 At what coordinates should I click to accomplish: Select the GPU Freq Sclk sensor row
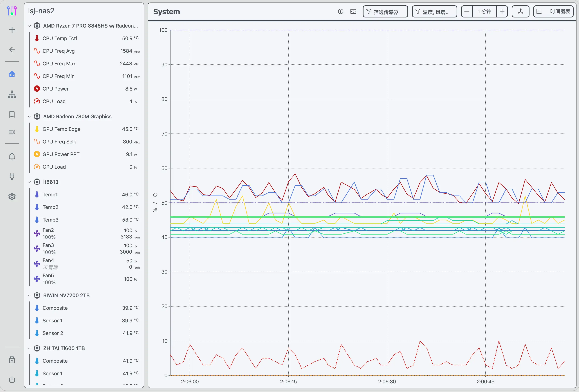pyautogui.click(x=86, y=142)
